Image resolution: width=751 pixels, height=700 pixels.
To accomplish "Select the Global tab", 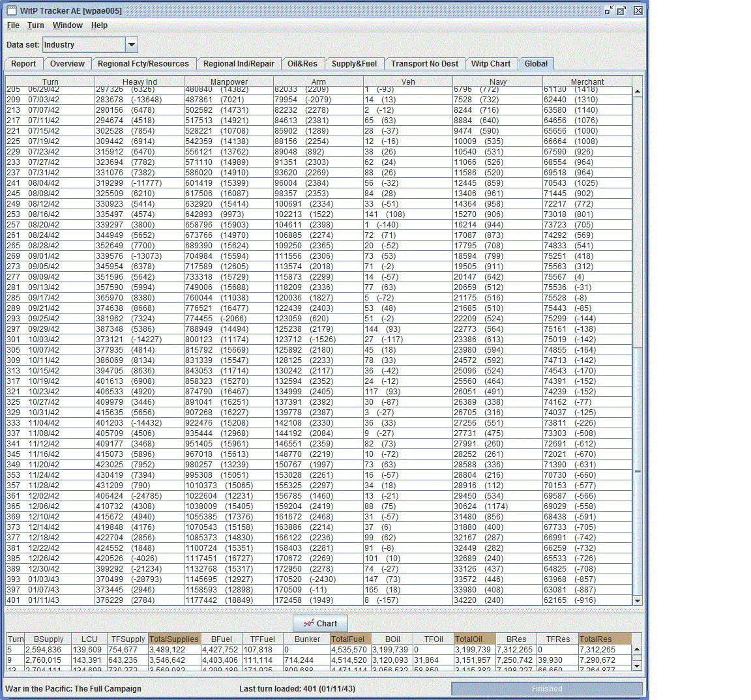I will [x=535, y=64].
